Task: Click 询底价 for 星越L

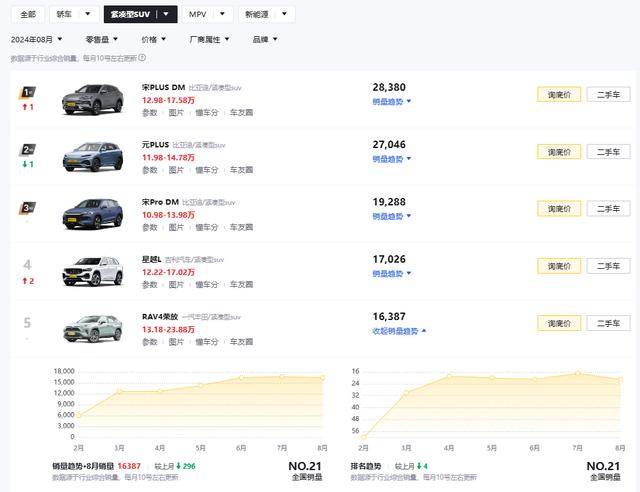Action: (x=559, y=266)
